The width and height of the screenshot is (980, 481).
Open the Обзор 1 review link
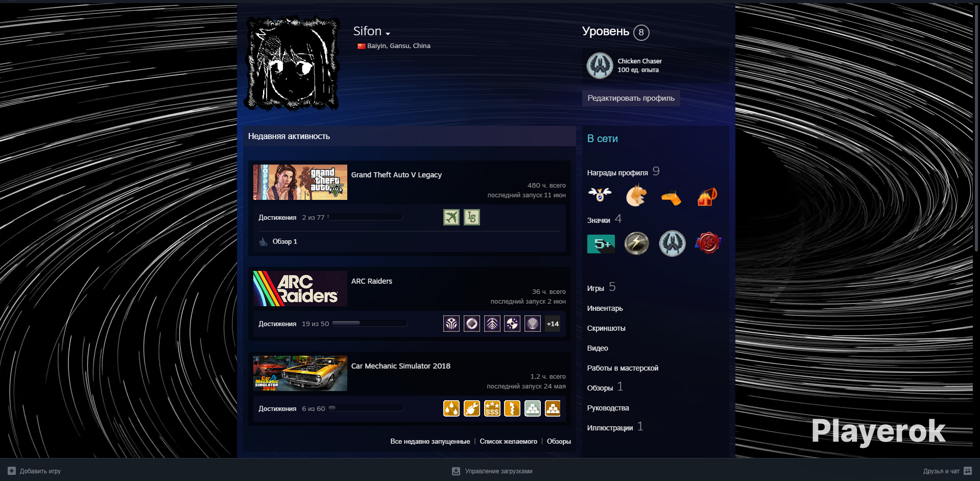coord(284,242)
